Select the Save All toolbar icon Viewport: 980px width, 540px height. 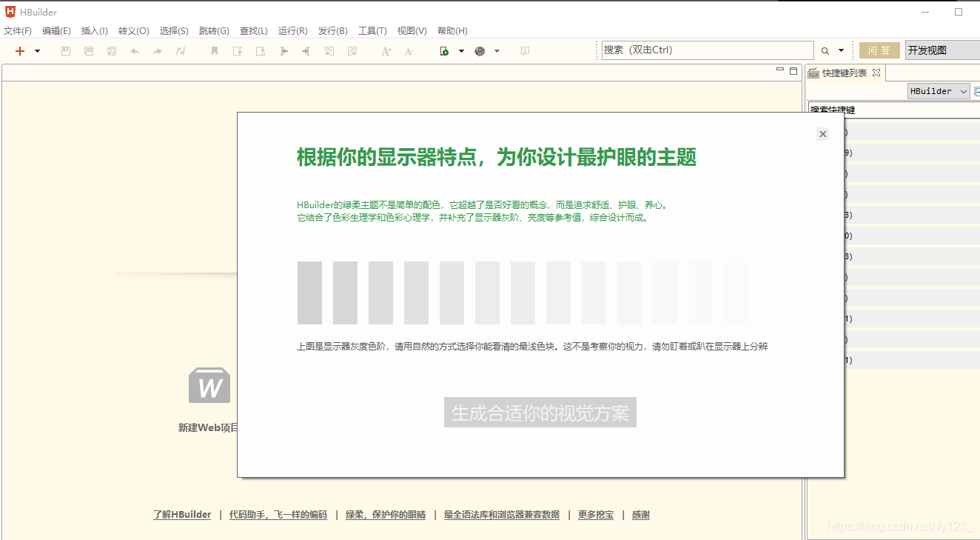89,50
